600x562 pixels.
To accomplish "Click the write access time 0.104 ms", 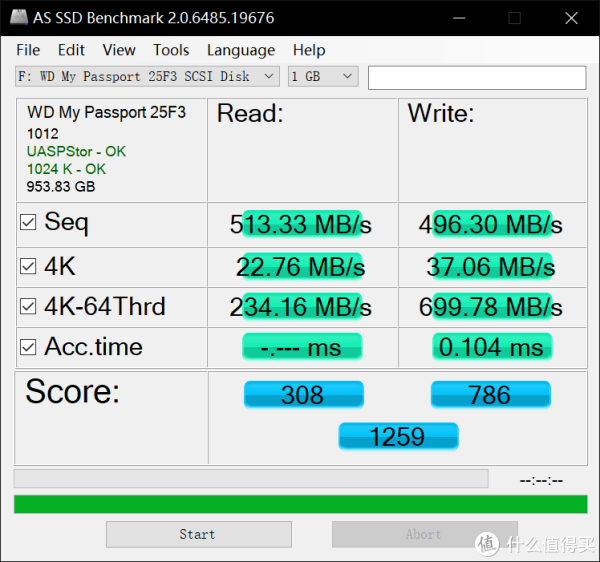I will (x=492, y=347).
